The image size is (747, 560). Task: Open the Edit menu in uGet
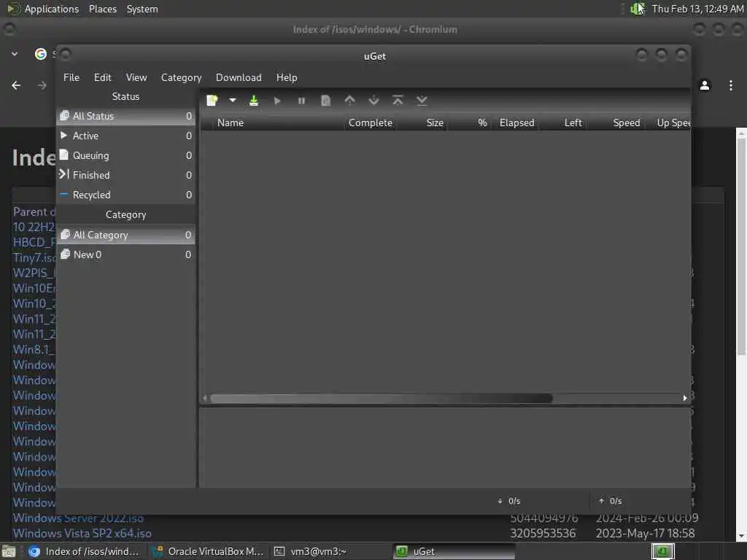(102, 77)
